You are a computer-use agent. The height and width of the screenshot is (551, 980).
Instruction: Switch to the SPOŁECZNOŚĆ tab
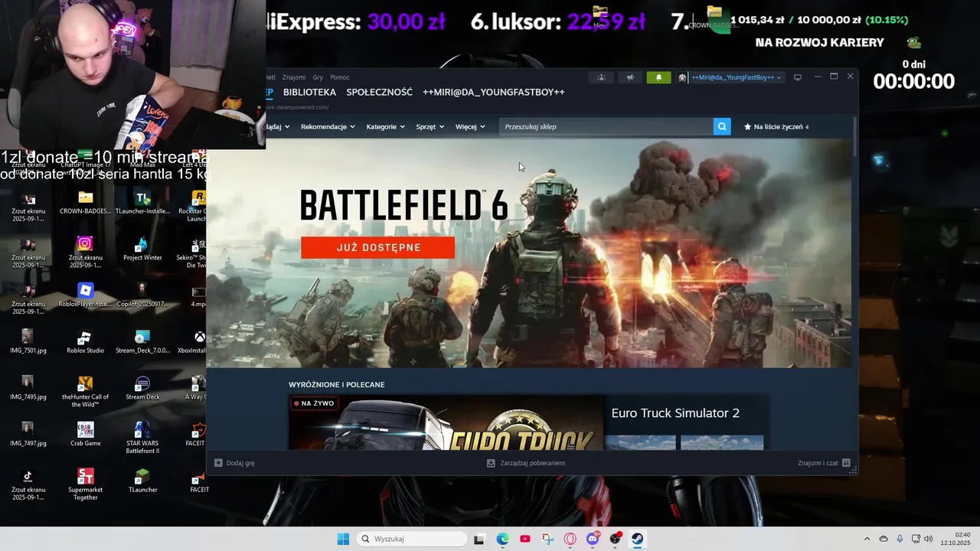click(x=379, y=92)
